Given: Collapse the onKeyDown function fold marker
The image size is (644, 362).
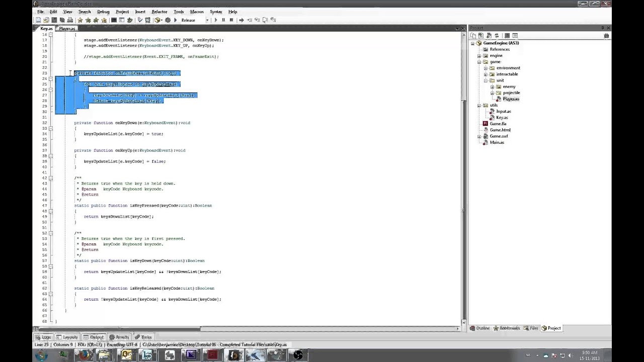Looking at the screenshot, I should point(51,128).
